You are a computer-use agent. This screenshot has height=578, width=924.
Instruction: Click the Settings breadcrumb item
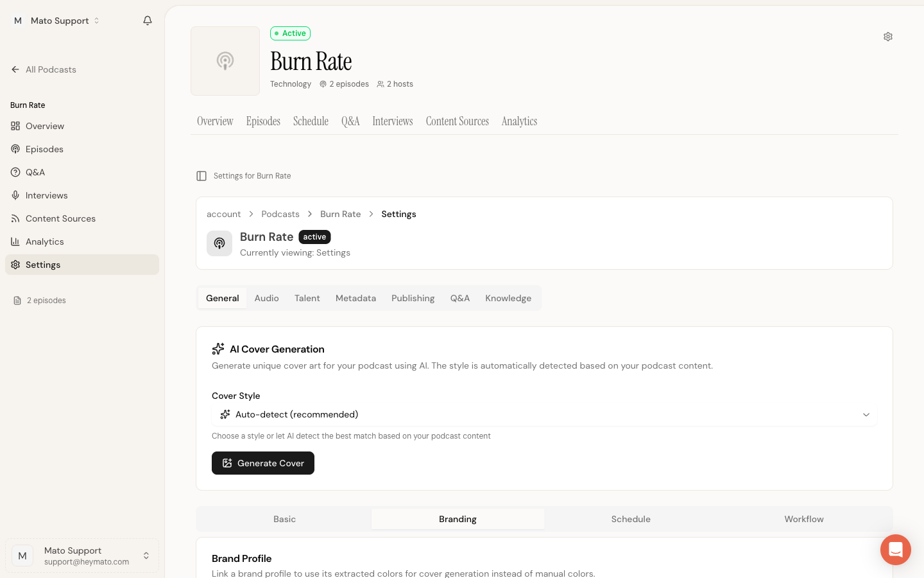pos(399,214)
